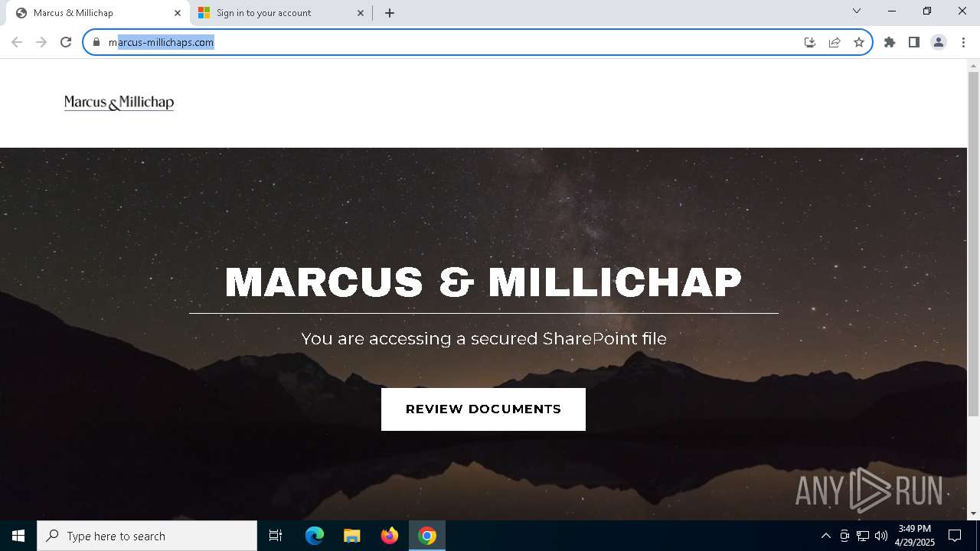Switch to the Marcus & Millichap tab
This screenshot has width=980, height=551.
[97, 13]
